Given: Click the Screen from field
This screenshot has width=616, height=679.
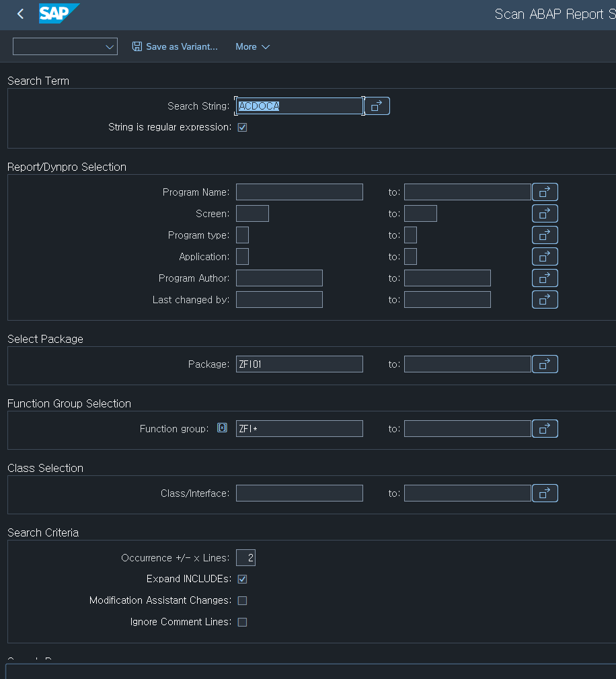Looking at the screenshot, I should 253,214.
